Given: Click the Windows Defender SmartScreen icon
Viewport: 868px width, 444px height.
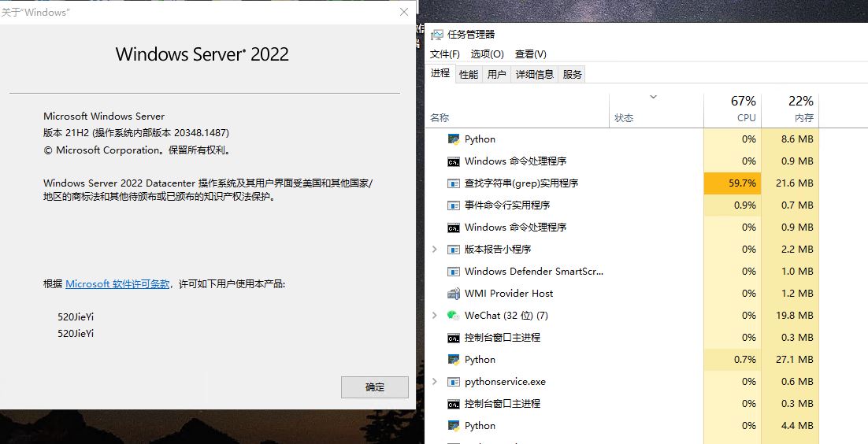Looking at the screenshot, I should [x=454, y=272].
